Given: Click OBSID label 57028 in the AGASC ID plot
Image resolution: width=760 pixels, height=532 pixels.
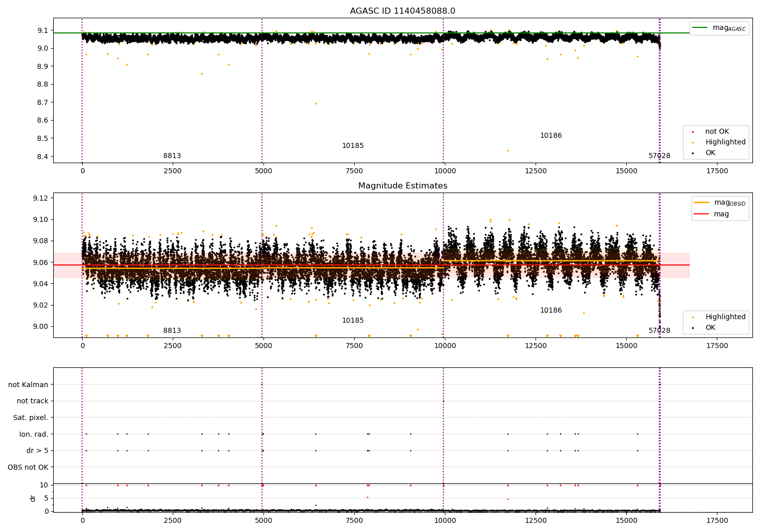Looking at the screenshot, I should [x=659, y=156].
